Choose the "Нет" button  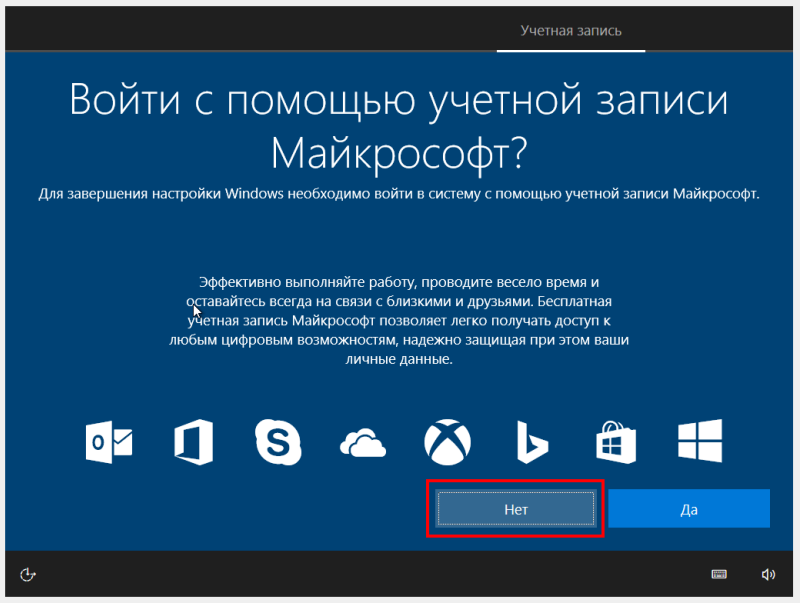(x=516, y=509)
